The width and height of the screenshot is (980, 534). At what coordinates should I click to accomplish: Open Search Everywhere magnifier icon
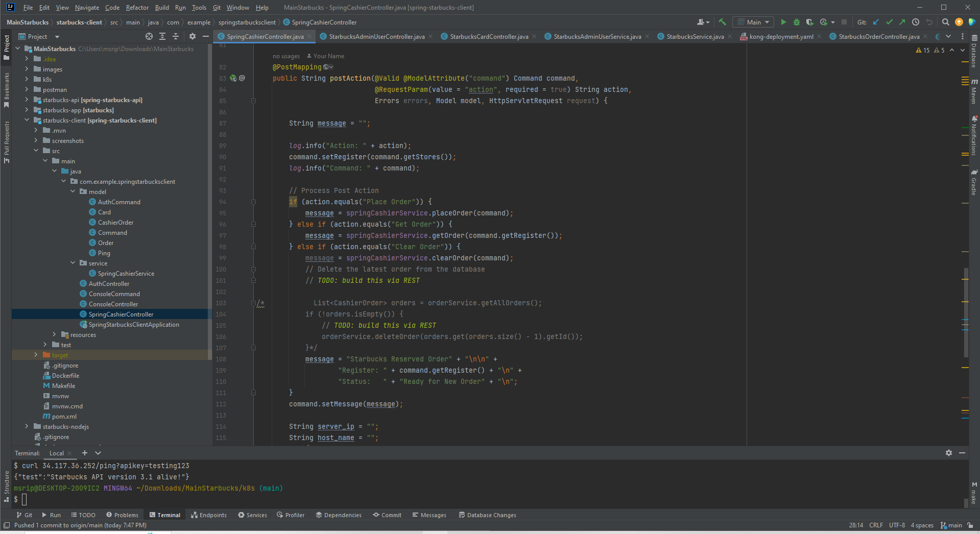tap(946, 22)
